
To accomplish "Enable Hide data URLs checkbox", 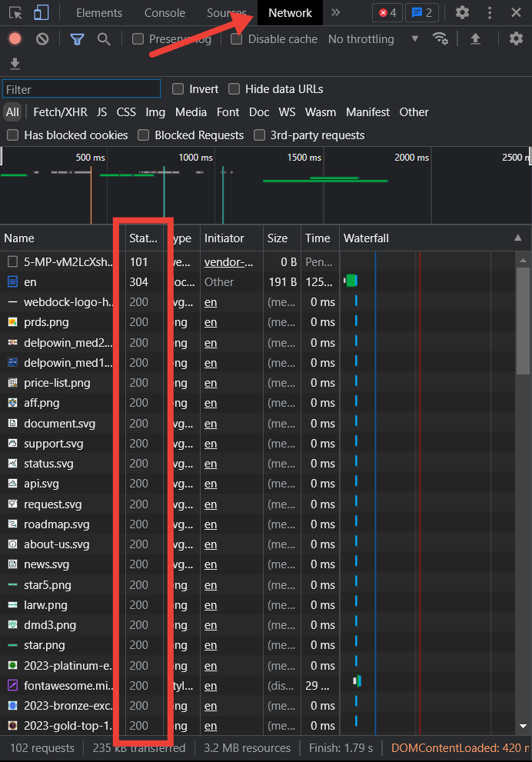I will [x=234, y=89].
